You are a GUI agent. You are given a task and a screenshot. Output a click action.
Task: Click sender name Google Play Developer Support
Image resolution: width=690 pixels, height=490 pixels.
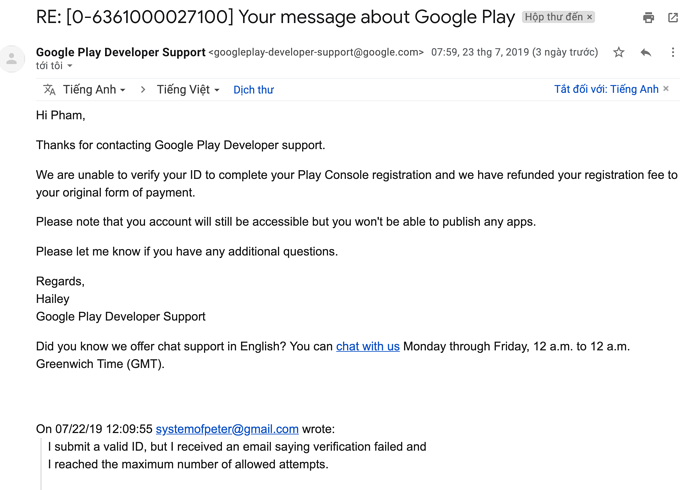pos(121,52)
